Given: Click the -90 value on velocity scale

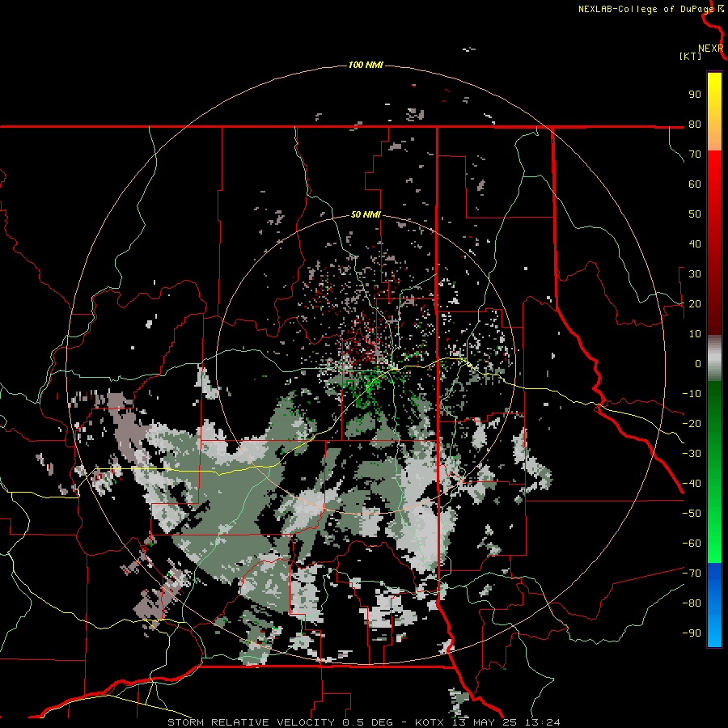Looking at the screenshot, I should pos(692,633).
